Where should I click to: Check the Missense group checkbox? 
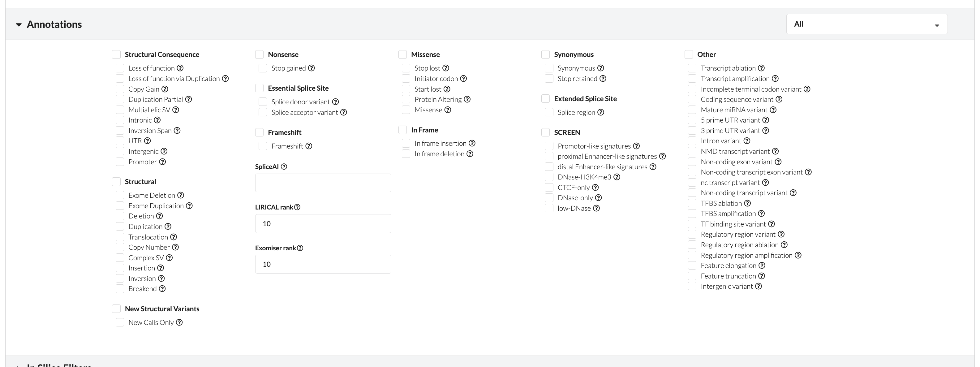[x=402, y=54]
